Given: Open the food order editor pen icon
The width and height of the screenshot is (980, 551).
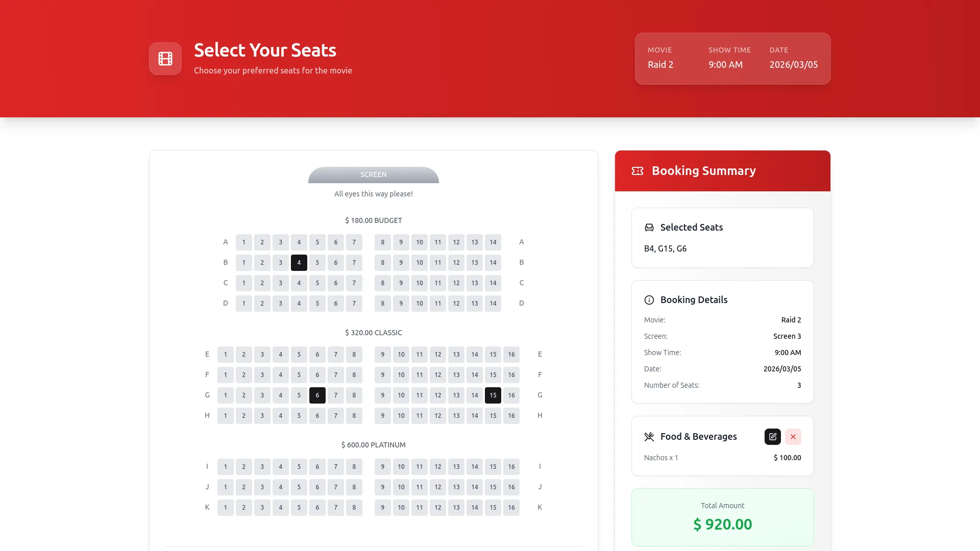Looking at the screenshot, I should 773,437.
